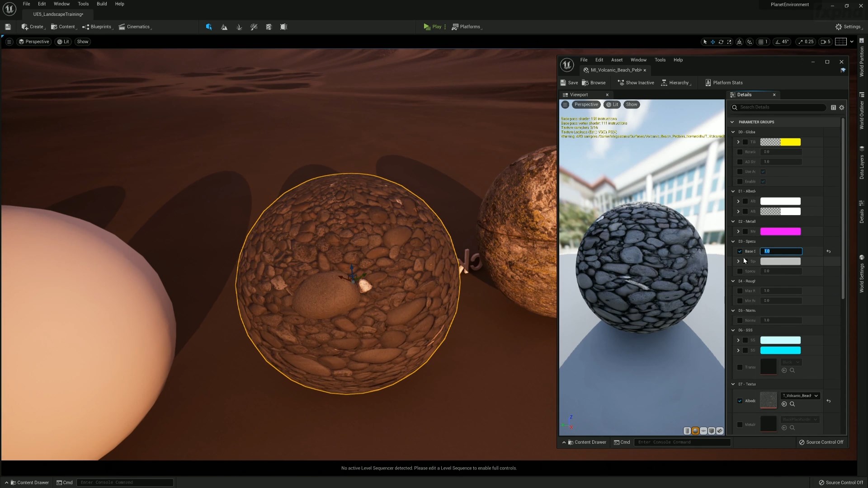Toggle scale snapping icon
The height and width of the screenshot is (488, 868).
[801, 42]
